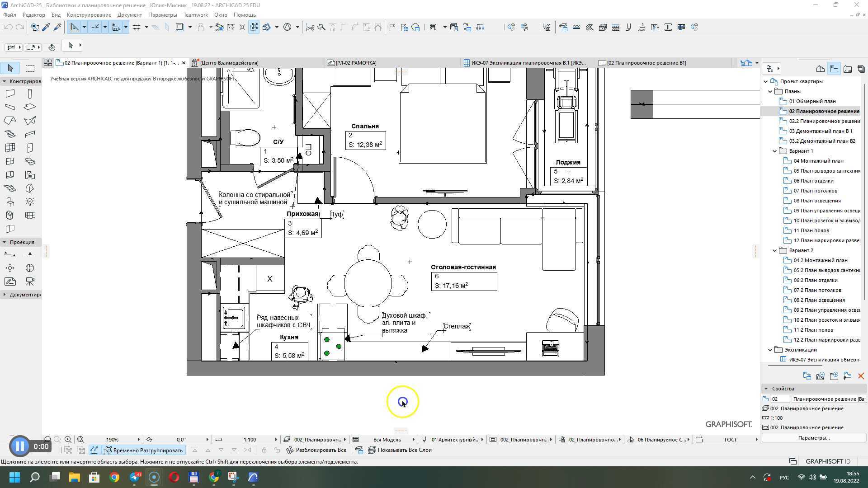Open the Документ menu
The width and height of the screenshot is (868, 488).
(x=129, y=15)
